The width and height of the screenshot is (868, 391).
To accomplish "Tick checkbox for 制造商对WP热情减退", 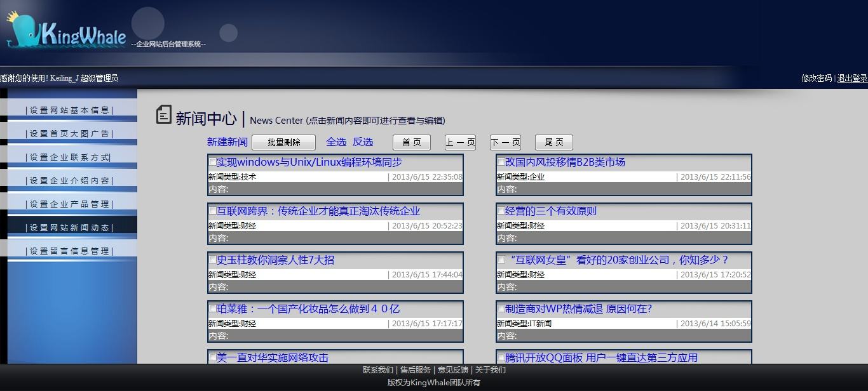I will click(501, 308).
